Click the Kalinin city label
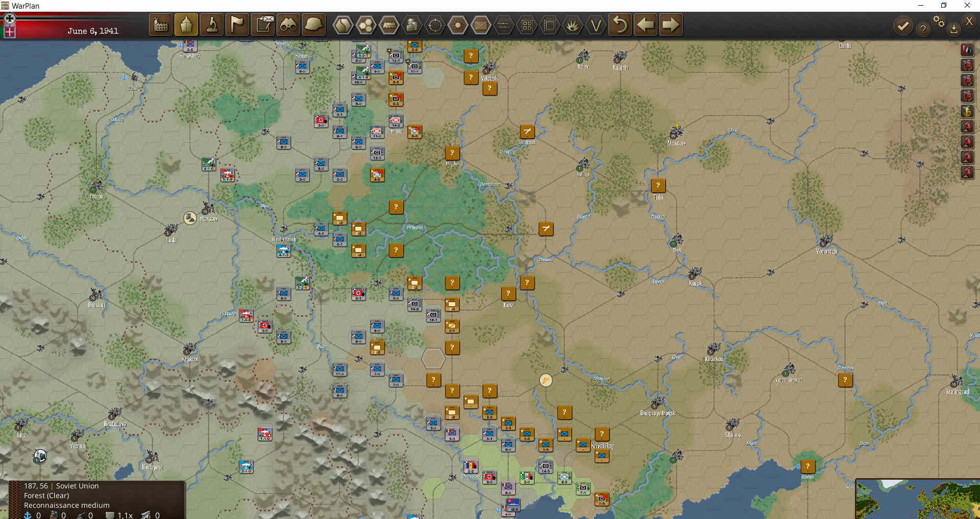This screenshot has width=980, height=519. (621, 67)
